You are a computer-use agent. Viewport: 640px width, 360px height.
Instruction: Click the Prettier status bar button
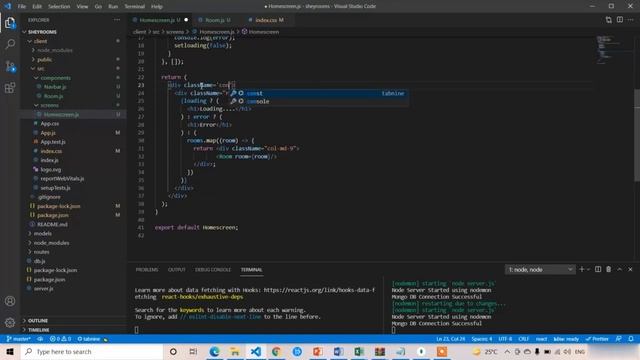click(x=597, y=339)
